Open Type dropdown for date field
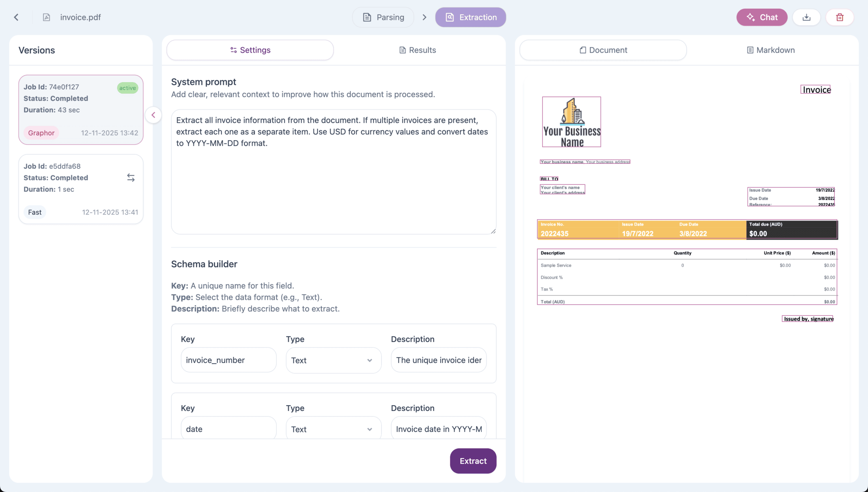This screenshot has height=492, width=868. click(333, 429)
